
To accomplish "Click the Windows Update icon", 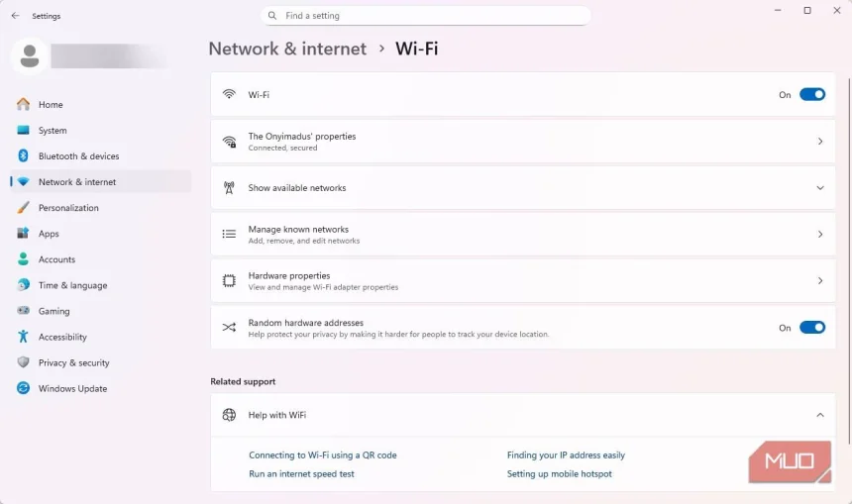I will [x=23, y=389].
